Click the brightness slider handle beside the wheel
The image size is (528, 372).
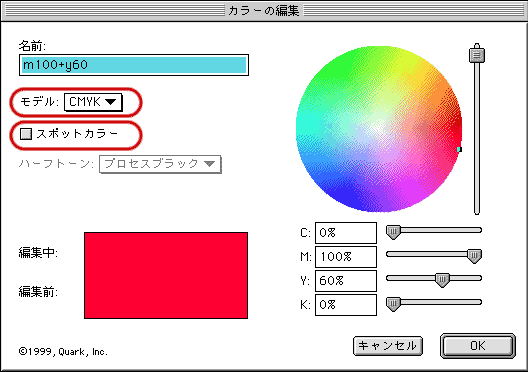coord(477,54)
